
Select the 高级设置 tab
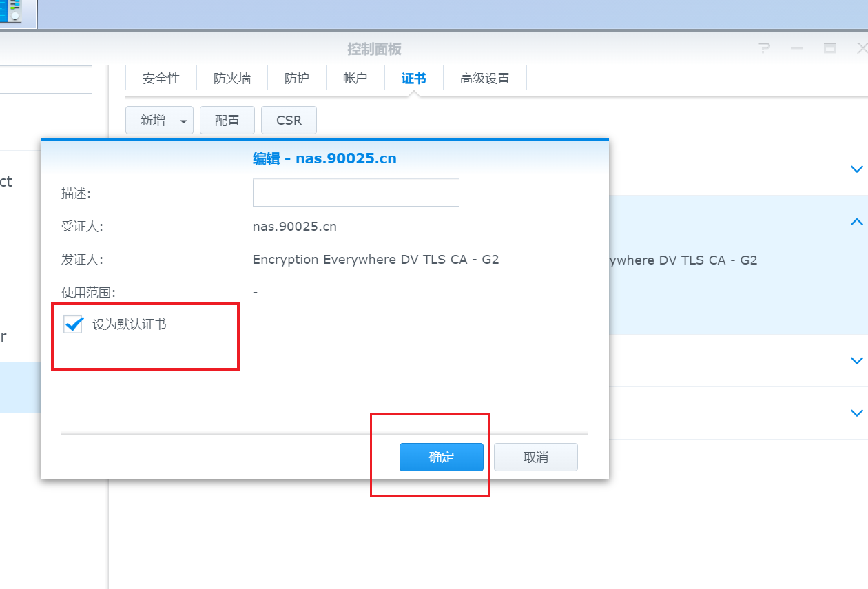coord(485,79)
